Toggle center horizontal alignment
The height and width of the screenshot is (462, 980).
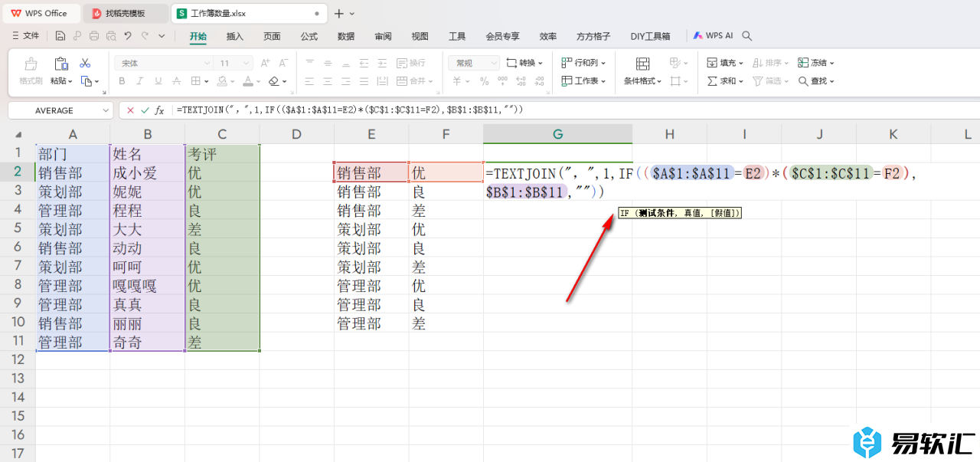tap(327, 81)
